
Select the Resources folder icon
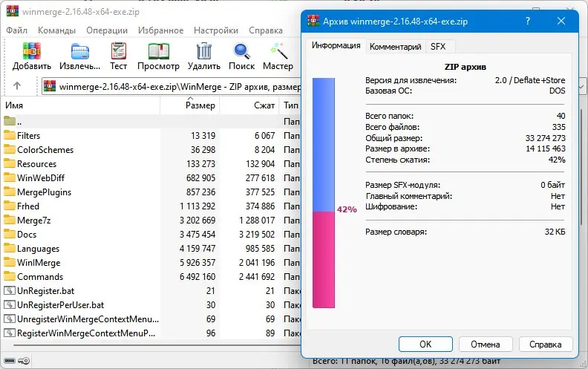pyautogui.click(x=10, y=163)
